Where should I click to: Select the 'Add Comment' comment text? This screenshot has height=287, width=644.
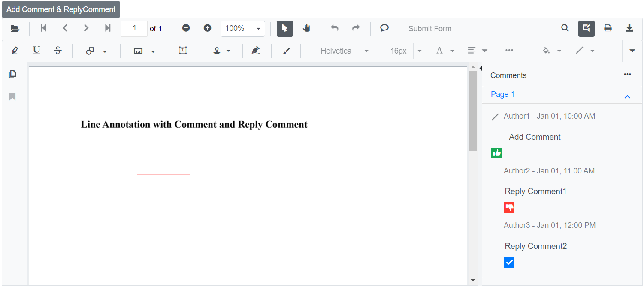click(x=535, y=137)
